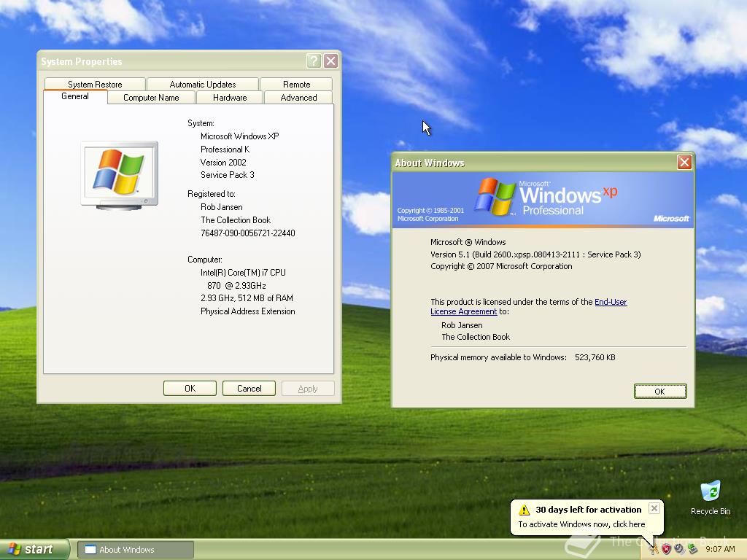Image resolution: width=747 pixels, height=560 pixels.
Task: Select the General tab
Action: (75, 96)
